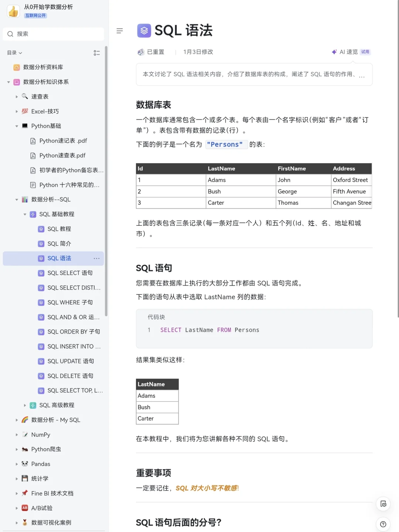This screenshot has width=399, height=532.
Task: Click the outline icon beside the document title
Action: pyautogui.click(x=120, y=31)
